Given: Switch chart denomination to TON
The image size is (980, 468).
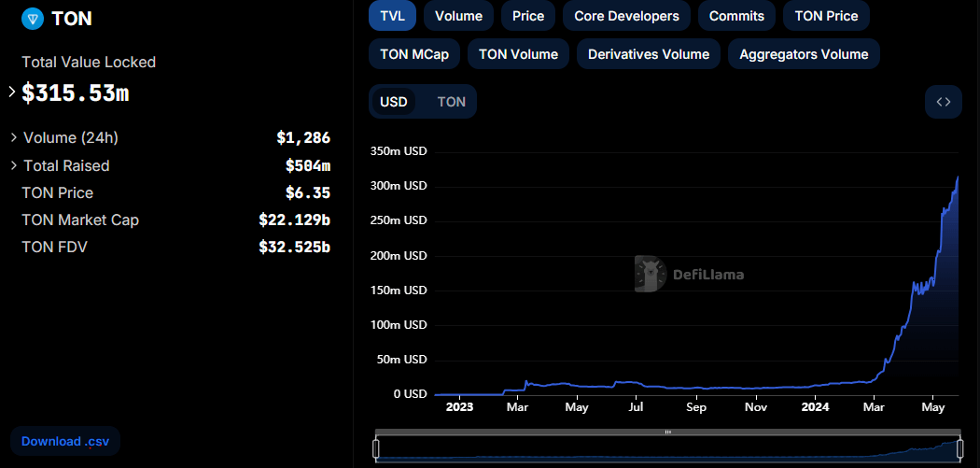Looking at the screenshot, I should pos(451,102).
